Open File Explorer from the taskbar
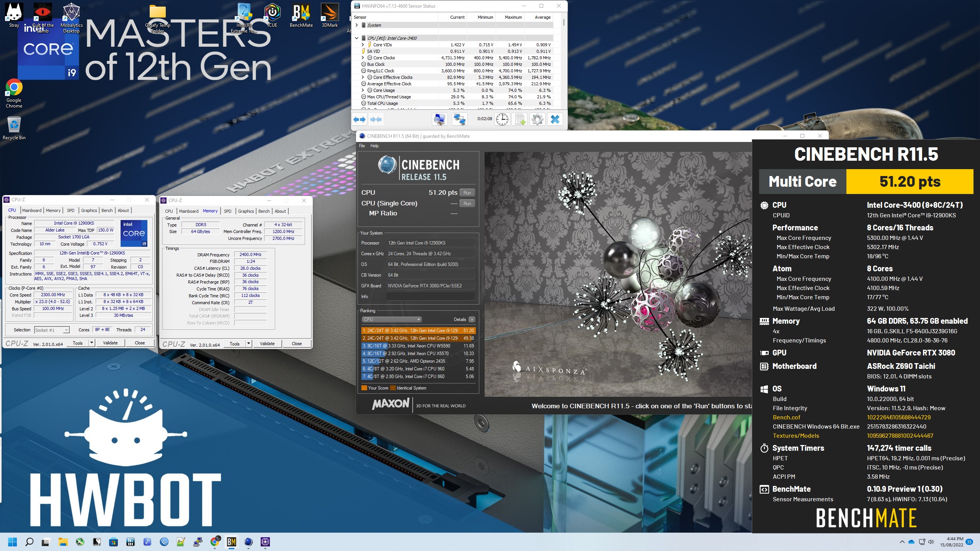Screen dimensions: 980x551 coord(63,542)
